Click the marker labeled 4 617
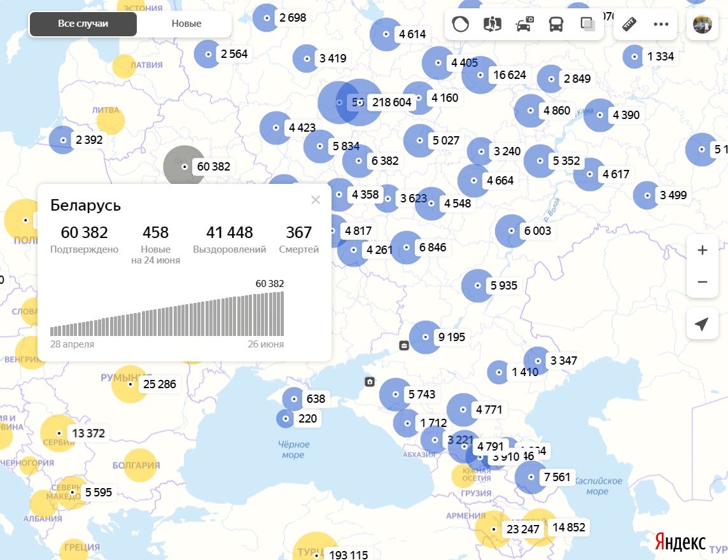Image resolution: width=728 pixels, height=560 pixels. pos(590,174)
